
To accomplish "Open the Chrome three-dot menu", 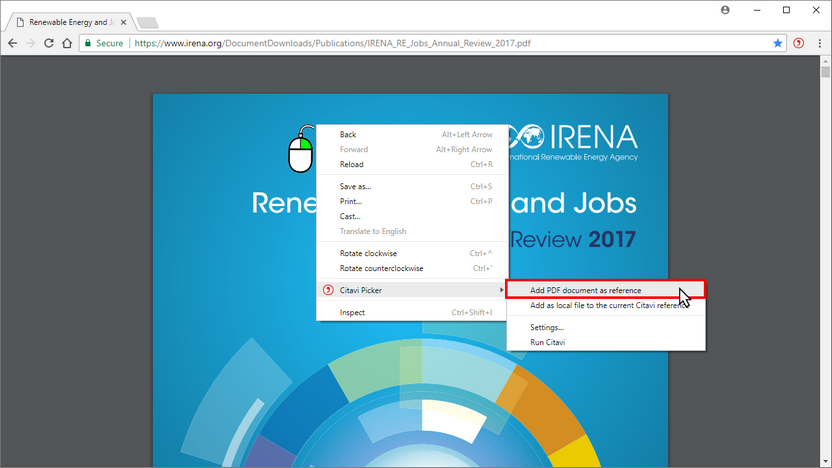I will (820, 43).
